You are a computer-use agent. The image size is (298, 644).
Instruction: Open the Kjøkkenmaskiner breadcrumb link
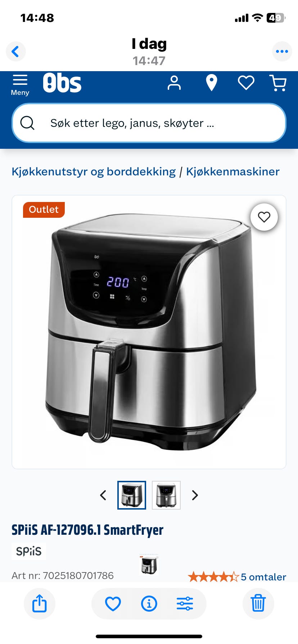pos(233,172)
